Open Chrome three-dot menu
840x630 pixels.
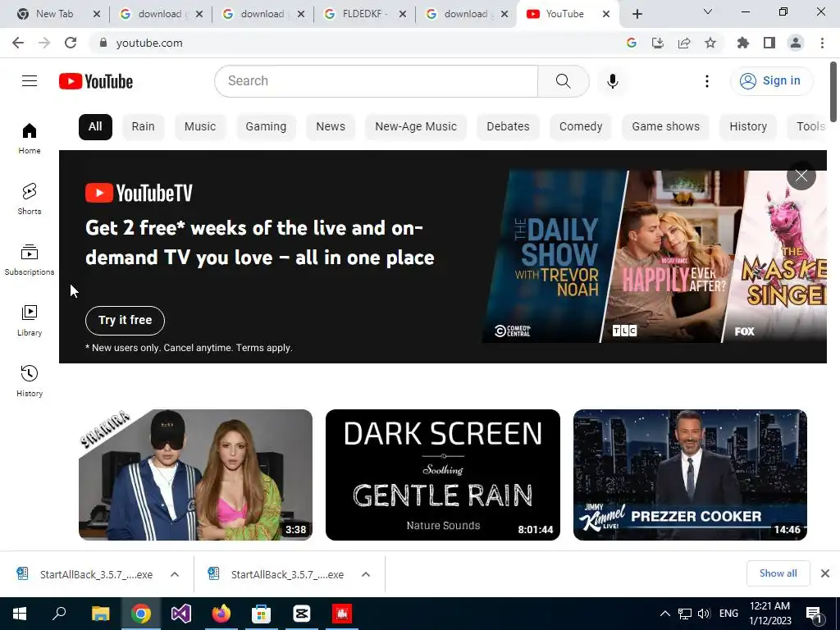822,43
